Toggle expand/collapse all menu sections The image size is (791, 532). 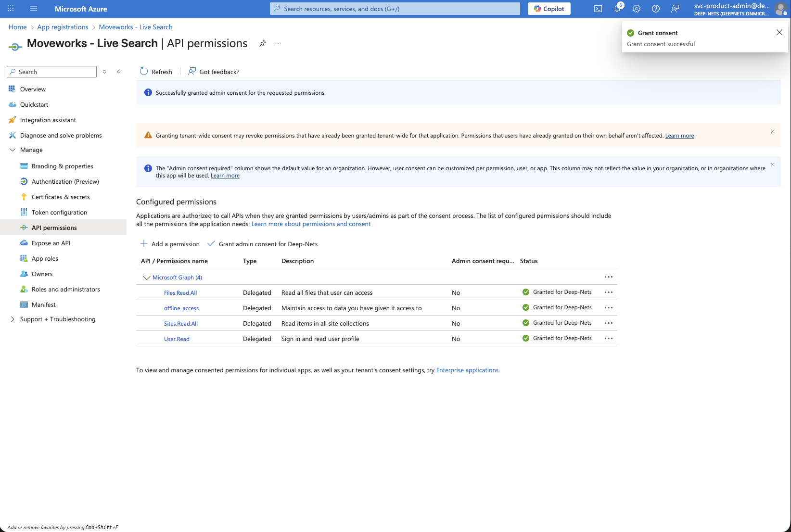(104, 72)
